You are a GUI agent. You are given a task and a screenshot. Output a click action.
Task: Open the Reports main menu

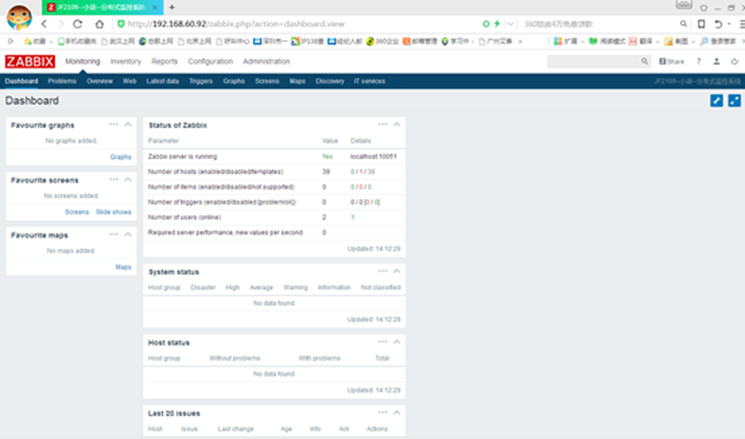coord(164,61)
